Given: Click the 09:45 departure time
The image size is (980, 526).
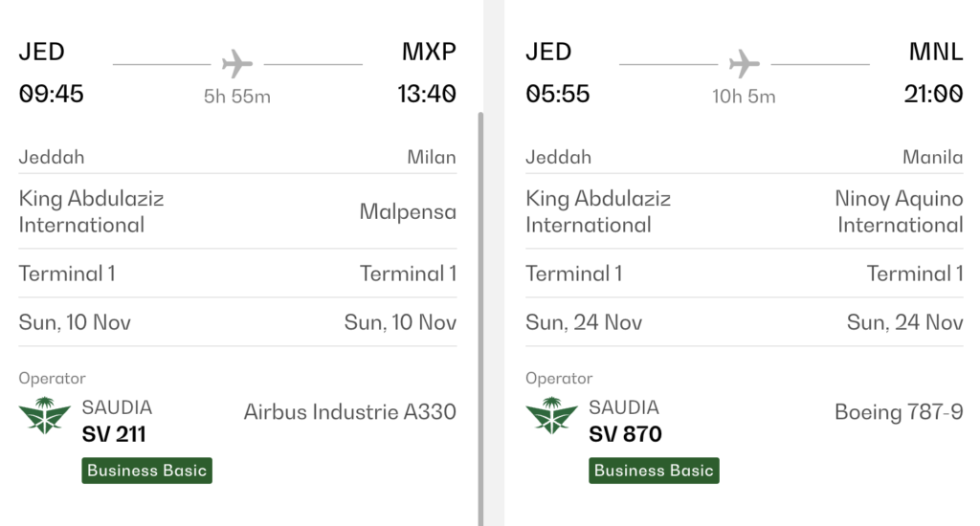Looking at the screenshot, I should tap(52, 94).
